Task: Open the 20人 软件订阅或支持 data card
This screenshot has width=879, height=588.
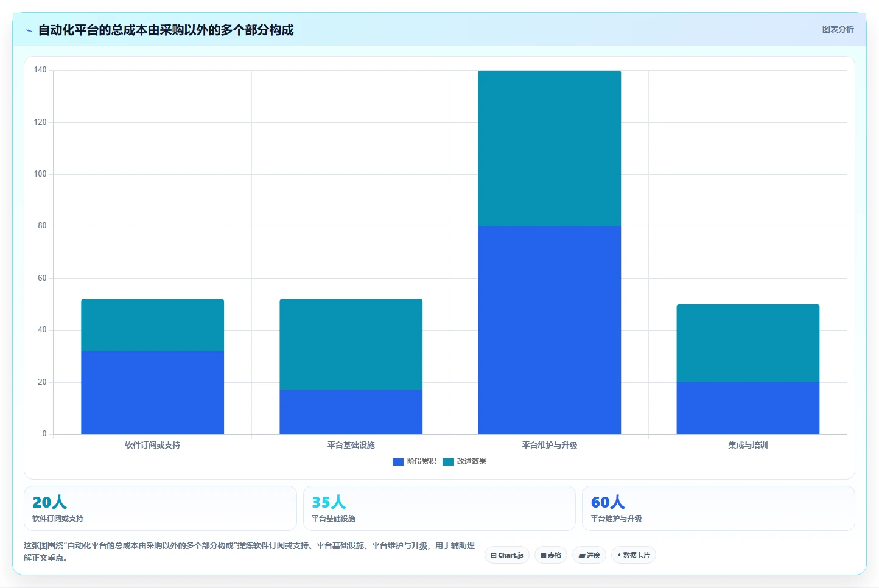Action: (160, 508)
